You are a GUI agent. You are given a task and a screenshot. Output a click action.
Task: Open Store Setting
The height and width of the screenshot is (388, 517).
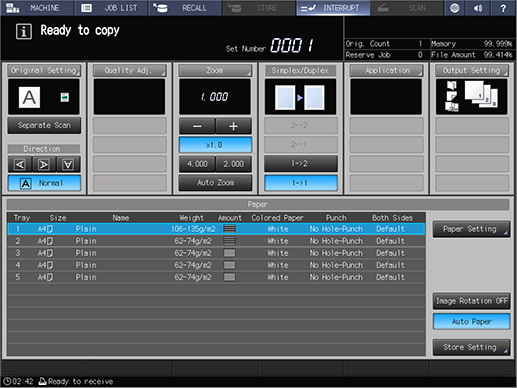point(471,347)
